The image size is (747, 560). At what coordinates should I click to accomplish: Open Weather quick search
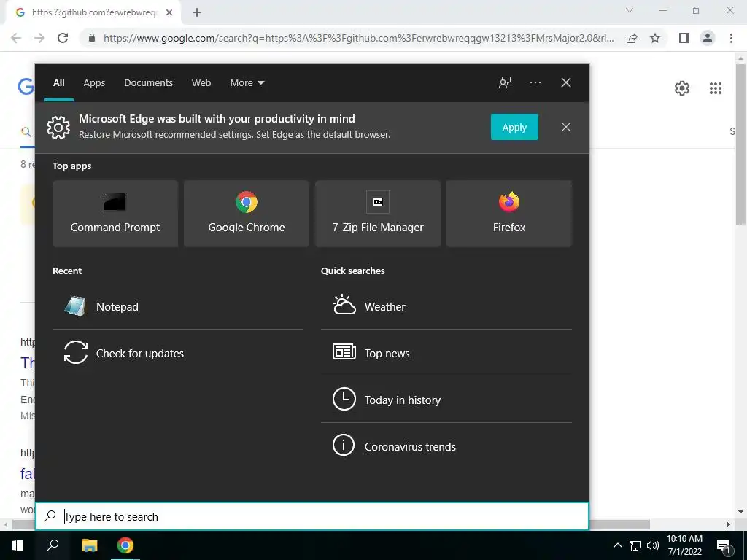tap(446, 306)
